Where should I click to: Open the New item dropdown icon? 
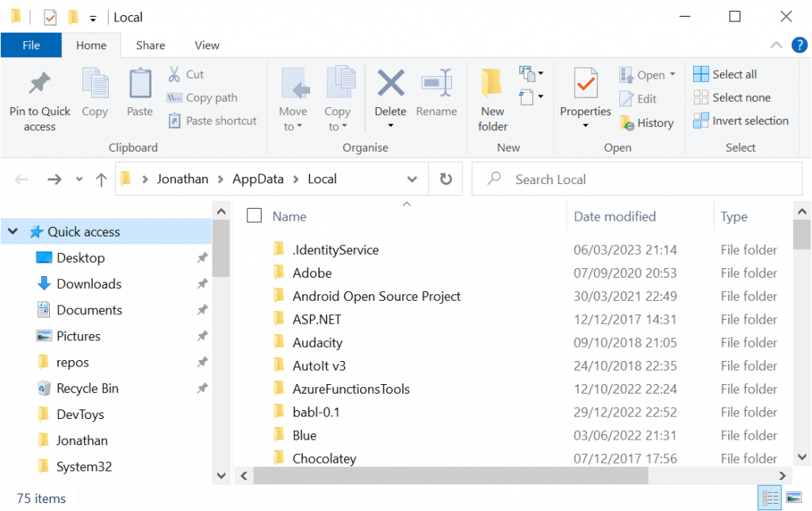[530, 74]
